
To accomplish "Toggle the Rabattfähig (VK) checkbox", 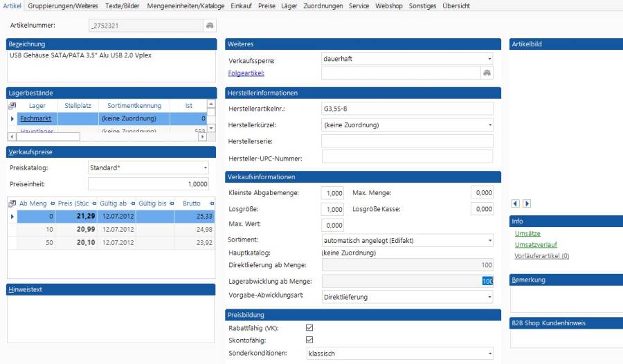I will [309, 327].
